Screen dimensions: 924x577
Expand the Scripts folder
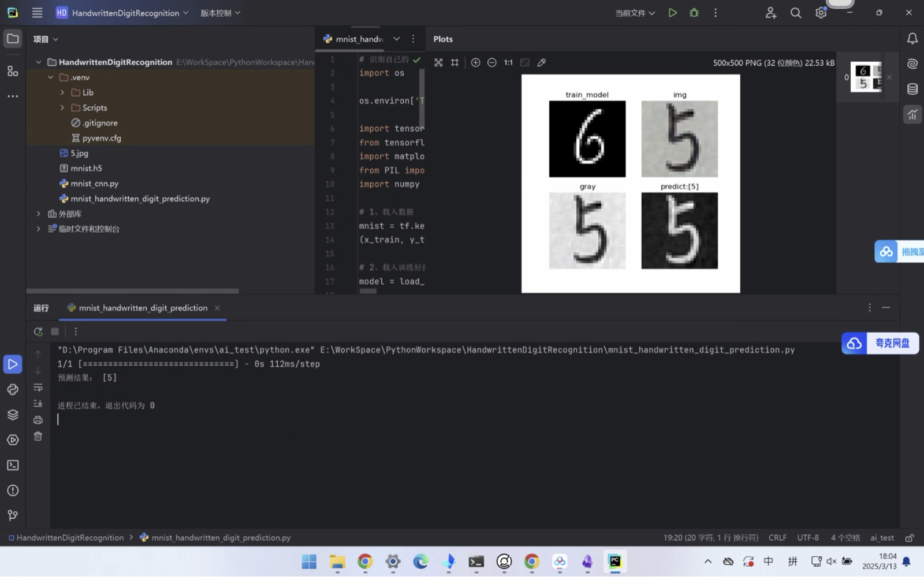[62, 108]
